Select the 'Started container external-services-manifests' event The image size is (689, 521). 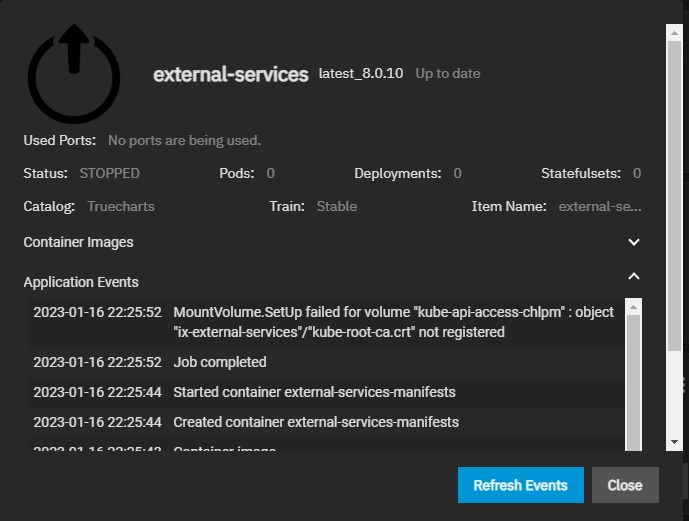[x=314, y=392]
